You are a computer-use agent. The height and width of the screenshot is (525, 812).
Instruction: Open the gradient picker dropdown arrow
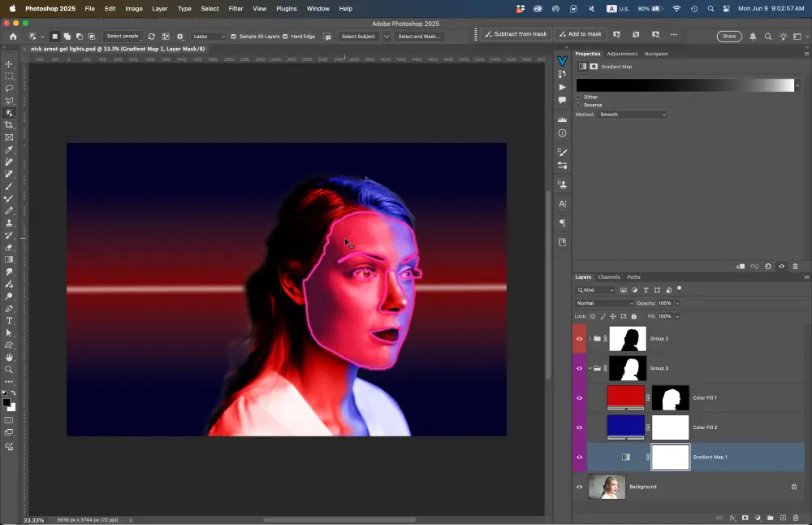coord(797,85)
